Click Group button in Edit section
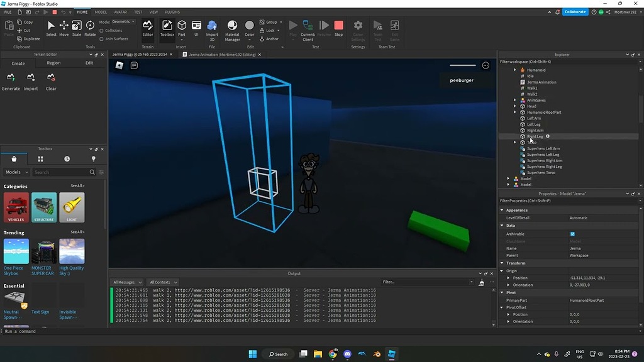 [270, 22]
